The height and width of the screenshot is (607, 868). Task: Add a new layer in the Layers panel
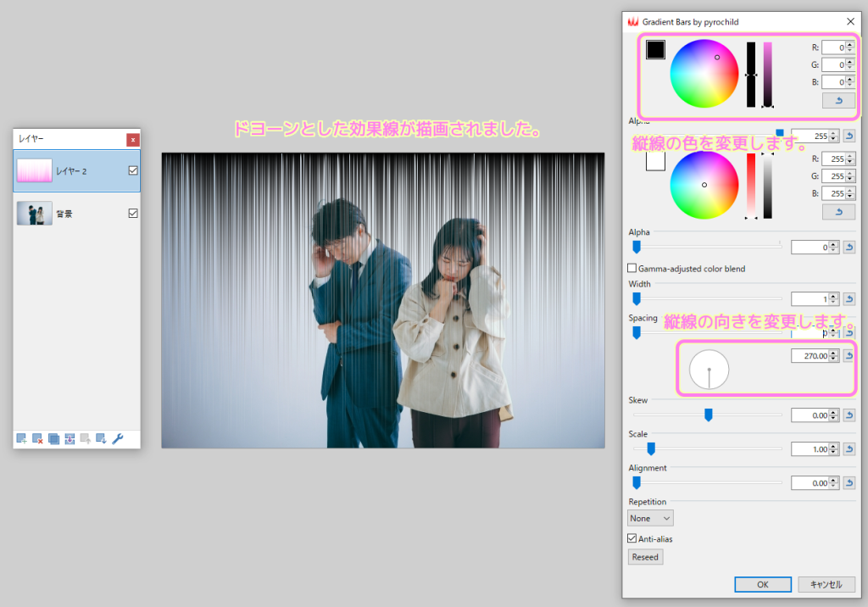tap(22, 439)
